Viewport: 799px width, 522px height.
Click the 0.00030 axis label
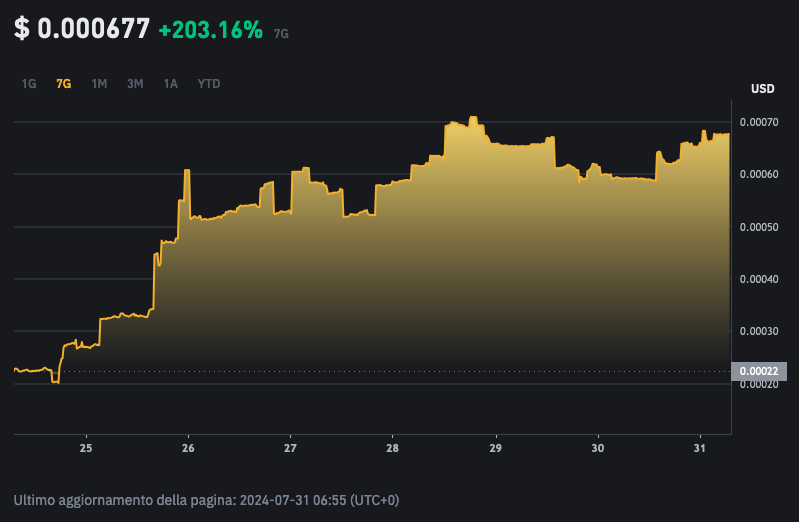tap(758, 331)
